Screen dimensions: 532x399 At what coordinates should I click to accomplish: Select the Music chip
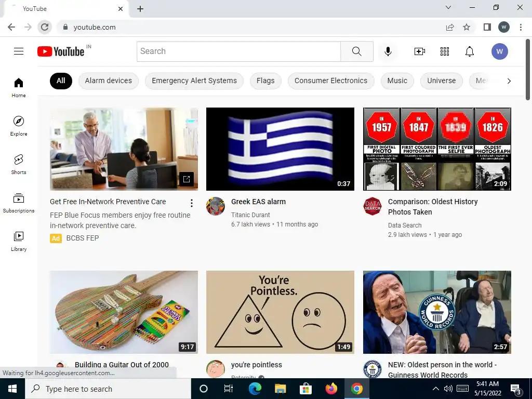coord(397,81)
